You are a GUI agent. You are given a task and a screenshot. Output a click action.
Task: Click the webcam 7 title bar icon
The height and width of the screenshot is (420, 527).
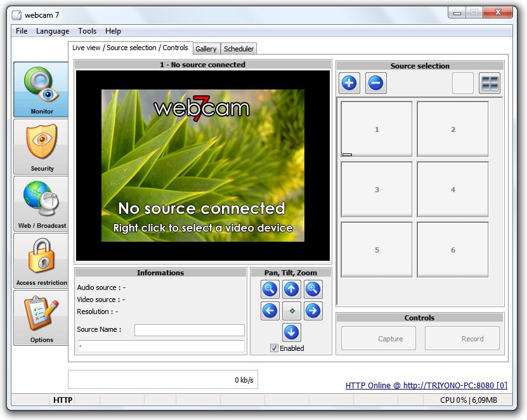[16, 15]
